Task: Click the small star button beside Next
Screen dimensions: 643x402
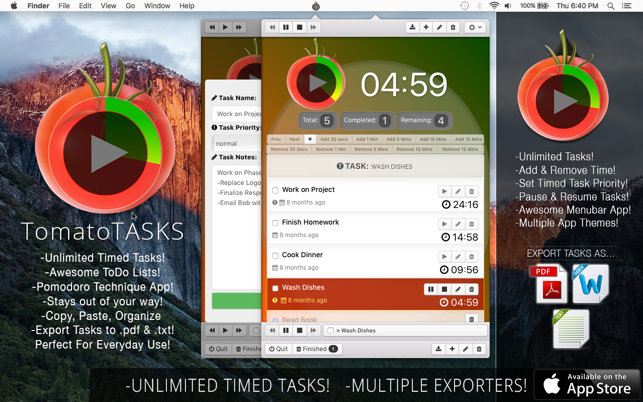Action: (x=310, y=139)
